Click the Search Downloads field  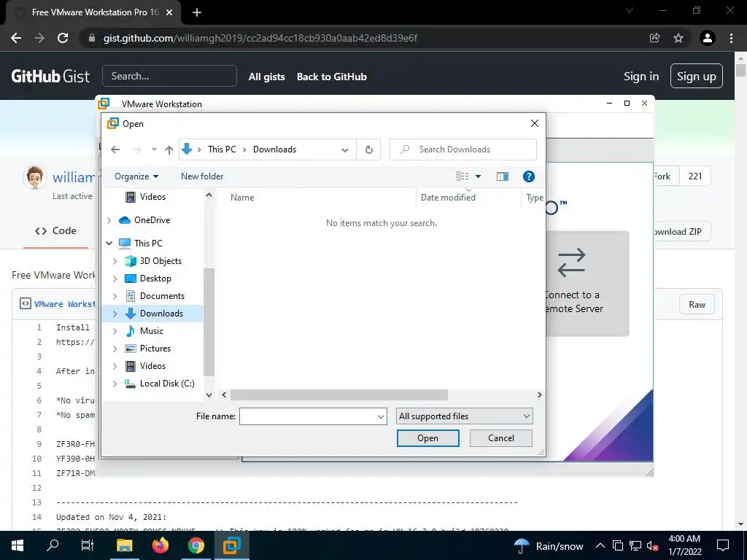click(x=463, y=149)
